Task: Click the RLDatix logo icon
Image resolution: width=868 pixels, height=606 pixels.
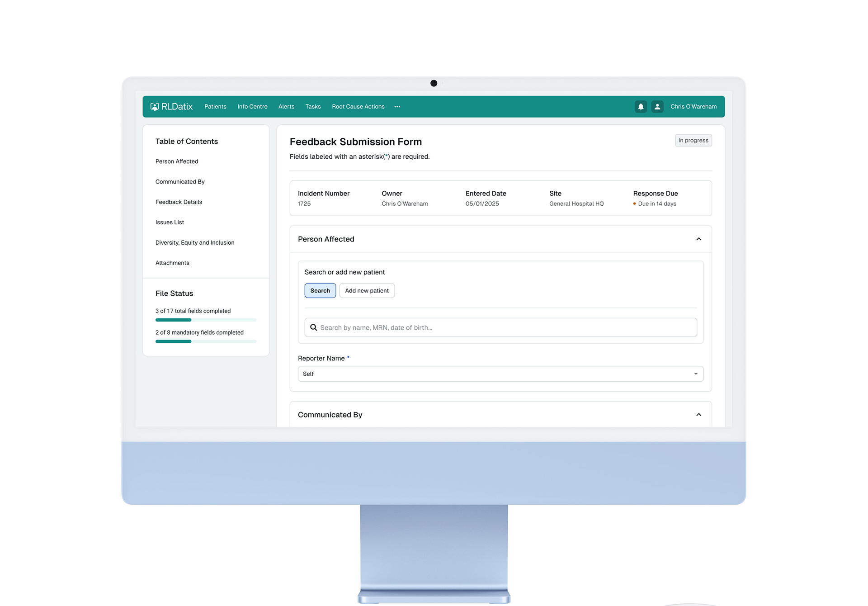Action: pos(155,107)
